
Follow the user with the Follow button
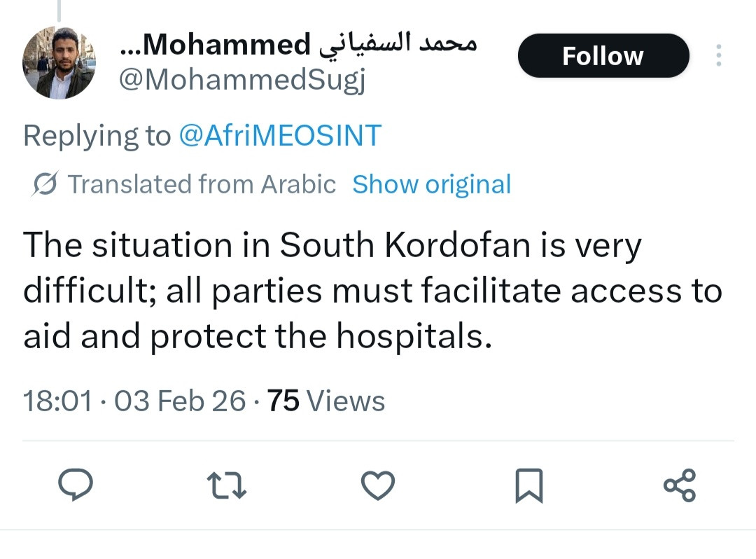[603, 56]
